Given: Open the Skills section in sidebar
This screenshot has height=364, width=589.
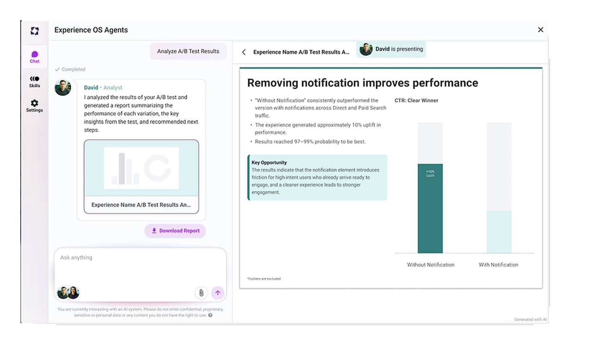Looking at the screenshot, I should coord(35,82).
